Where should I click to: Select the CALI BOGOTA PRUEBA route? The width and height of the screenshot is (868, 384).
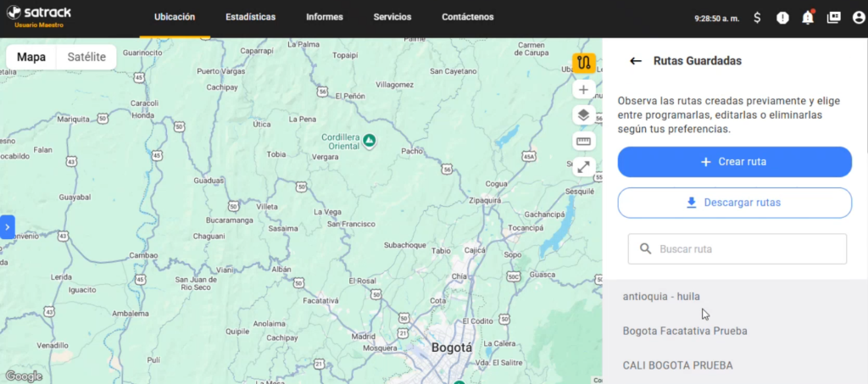(x=735, y=365)
